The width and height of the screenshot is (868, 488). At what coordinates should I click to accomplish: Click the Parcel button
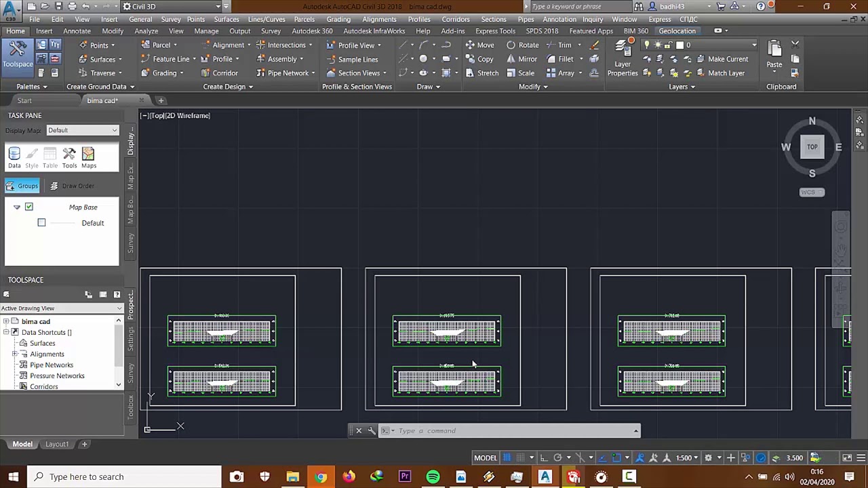[159, 45]
